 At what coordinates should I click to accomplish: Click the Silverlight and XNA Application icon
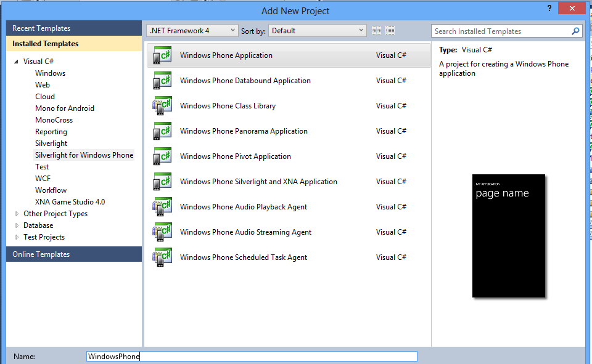[x=162, y=182]
